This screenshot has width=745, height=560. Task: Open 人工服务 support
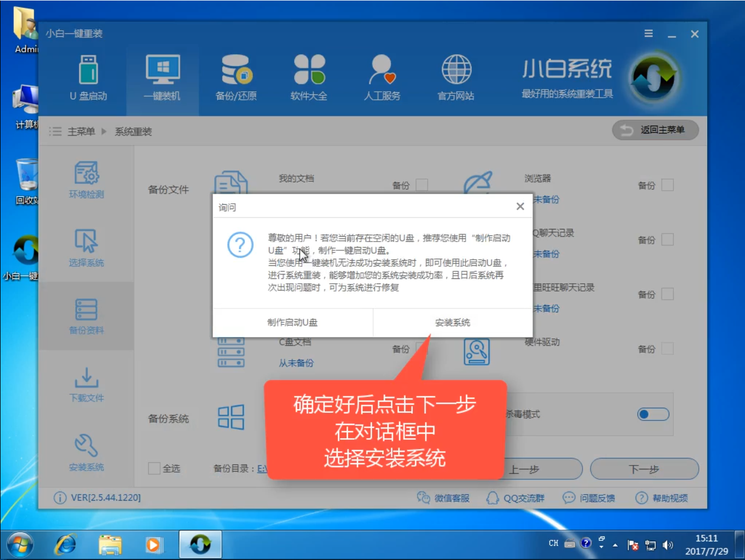pos(382,78)
